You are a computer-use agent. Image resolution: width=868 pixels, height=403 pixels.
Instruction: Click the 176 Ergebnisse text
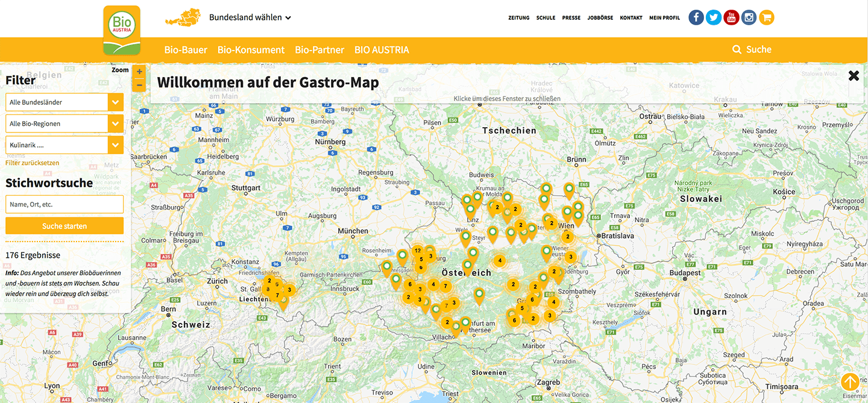click(x=33, y=255)
